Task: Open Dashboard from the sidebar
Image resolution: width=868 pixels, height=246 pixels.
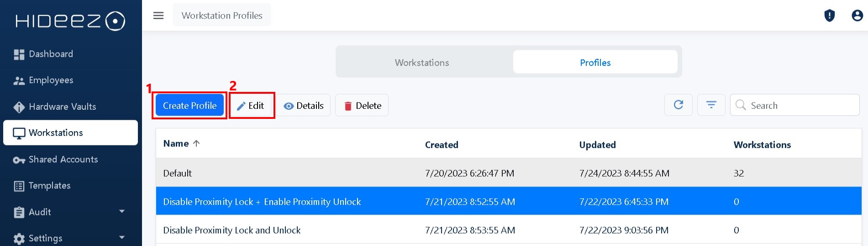Action: [51, 54]
